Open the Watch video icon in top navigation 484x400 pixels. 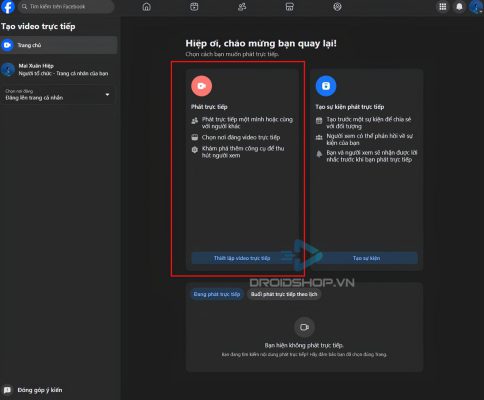click(x=194, y=7)
